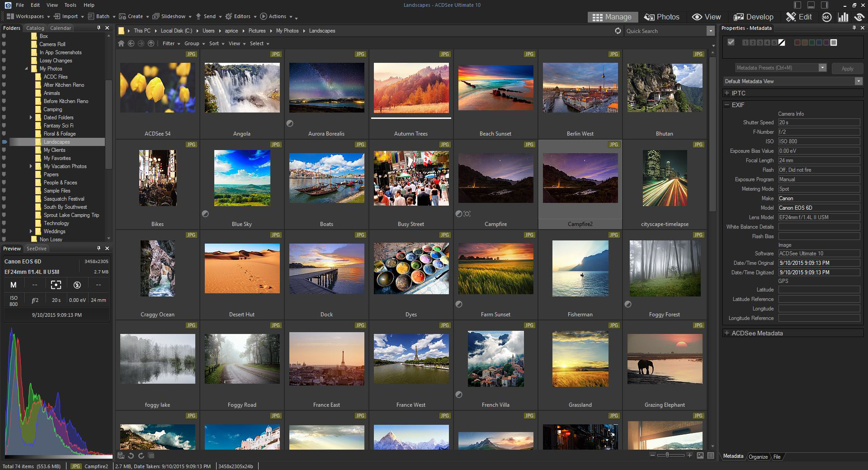Screen dimensions: 868x470
Task: Toggle right panel layout icon in title bar
Action: pyautogui.click(x=825, y=5)
